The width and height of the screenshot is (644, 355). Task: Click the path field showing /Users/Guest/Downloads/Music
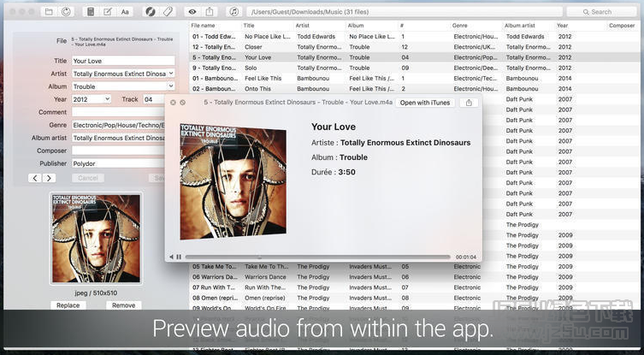(x=404, y=12)
